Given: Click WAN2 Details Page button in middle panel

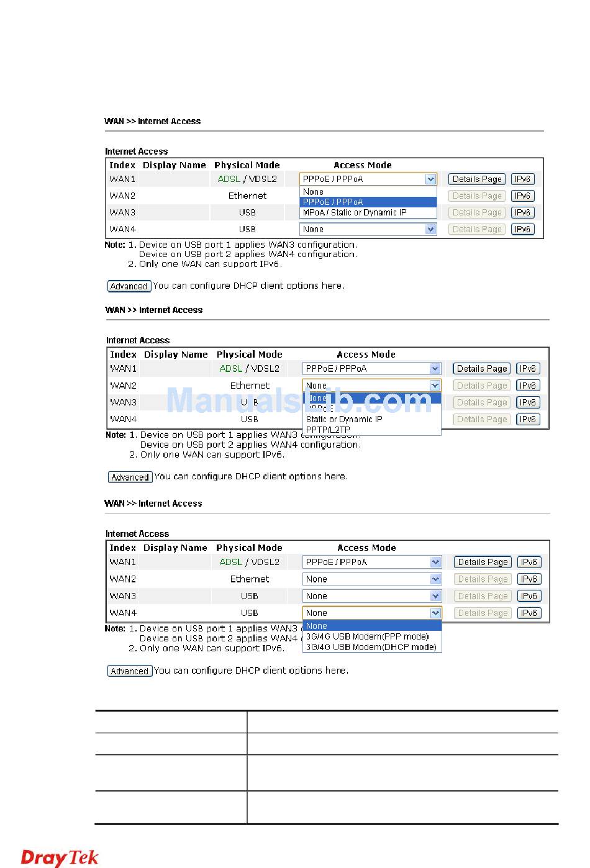Looking at the screenshot, I should (x=482, y=386).
